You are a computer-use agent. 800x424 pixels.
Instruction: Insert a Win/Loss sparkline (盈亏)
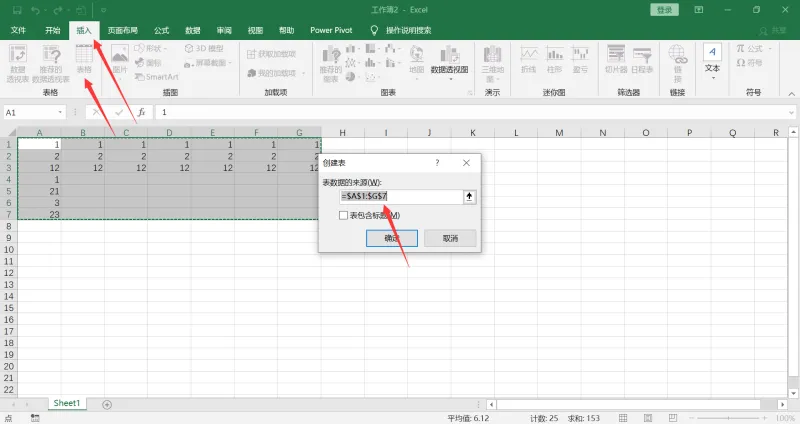coord(580,59)
